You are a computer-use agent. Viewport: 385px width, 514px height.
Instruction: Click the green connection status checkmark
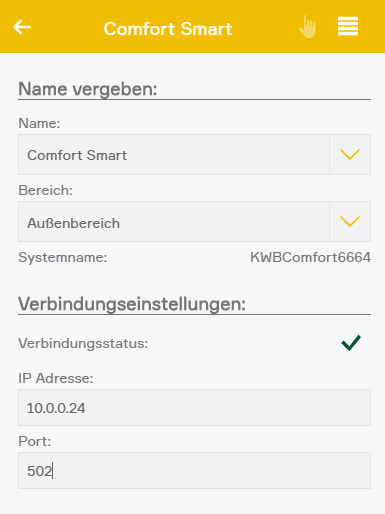click(351, 343)
